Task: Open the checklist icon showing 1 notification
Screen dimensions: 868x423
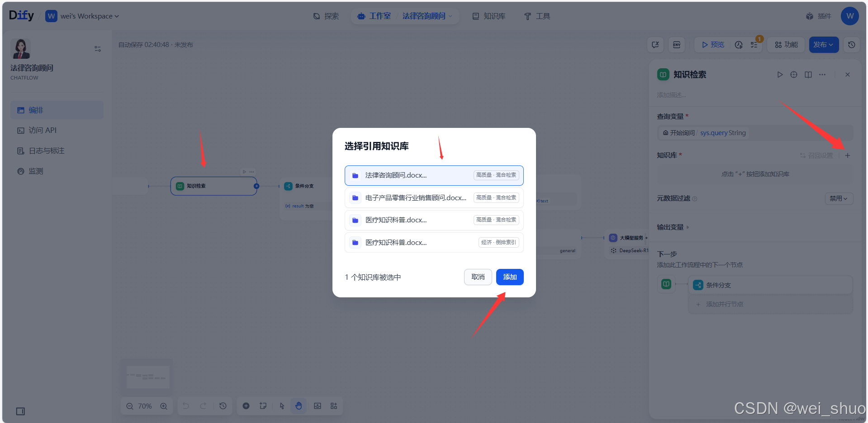Action: pyautogui.click(x=754, y=45)
